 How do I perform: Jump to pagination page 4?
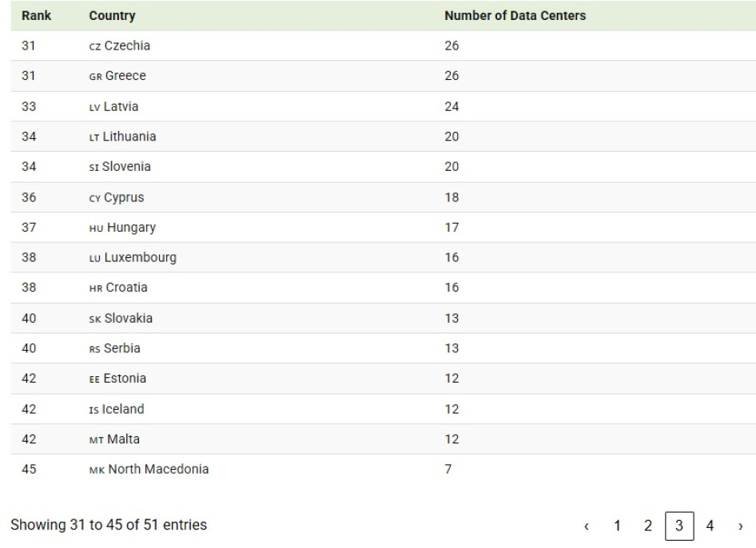tap(710, 526)
